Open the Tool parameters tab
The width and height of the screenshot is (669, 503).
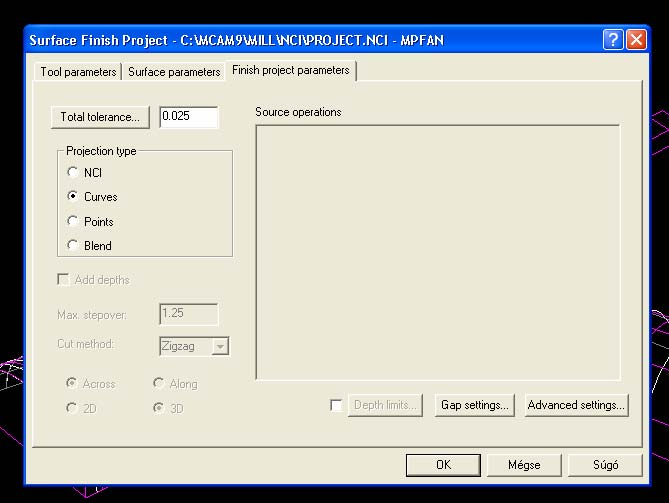[x=78, y=72]
